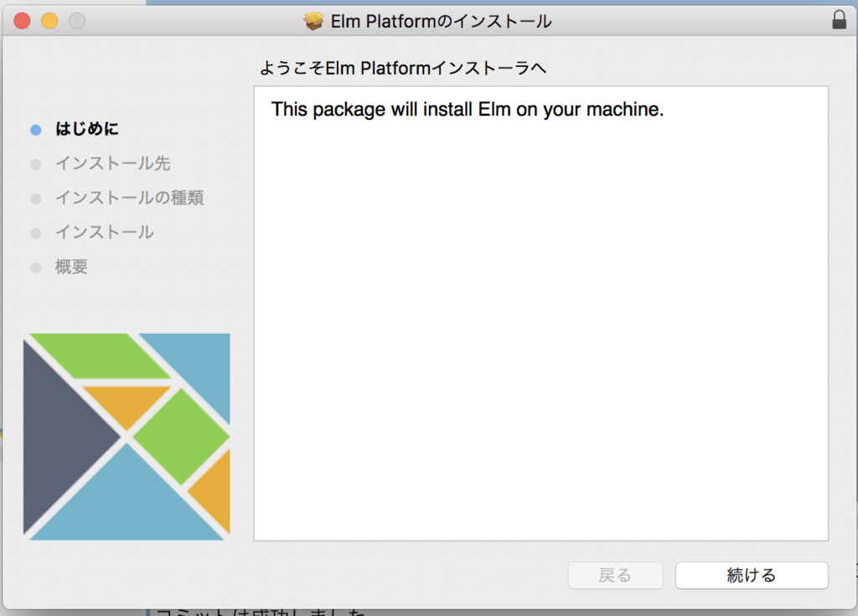Select the はじめに step in sidebar
Screen dimensions: 858x616
(86, 129)
